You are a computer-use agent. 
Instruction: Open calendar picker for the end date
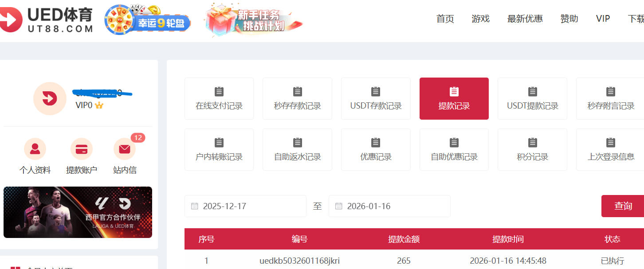(338, 206)
